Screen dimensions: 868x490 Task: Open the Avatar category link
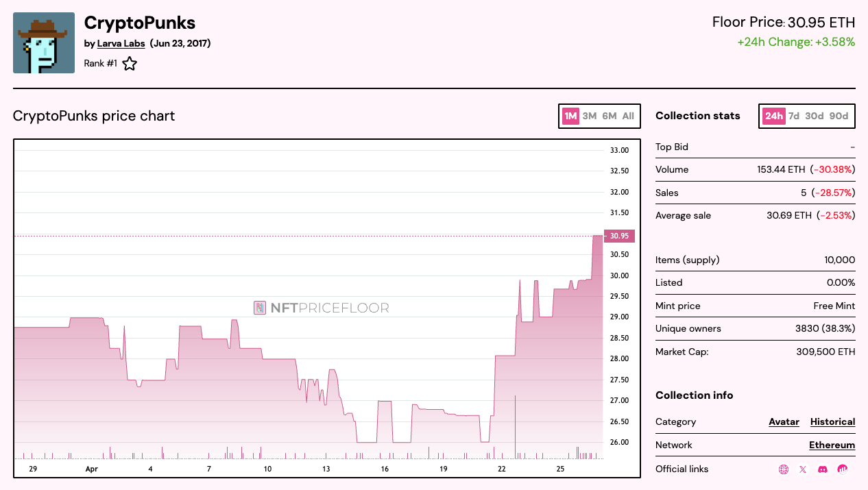click(784, 422)
